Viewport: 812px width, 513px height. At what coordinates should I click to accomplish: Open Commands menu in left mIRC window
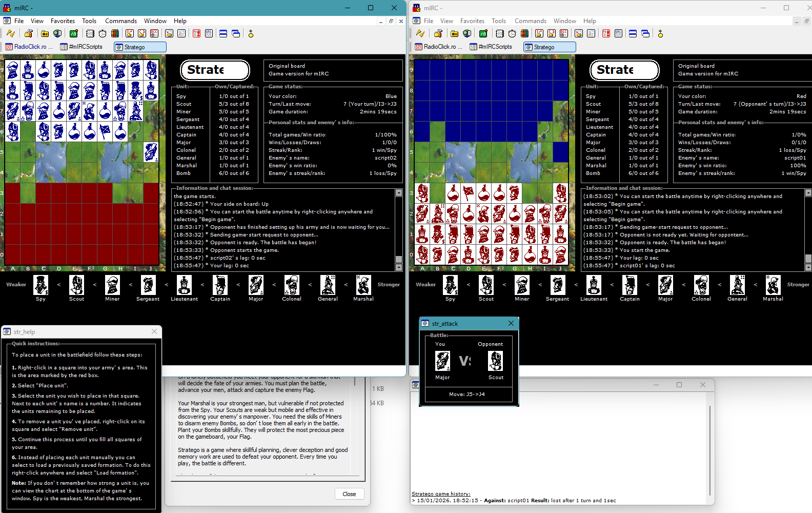(x=121, y=21)
